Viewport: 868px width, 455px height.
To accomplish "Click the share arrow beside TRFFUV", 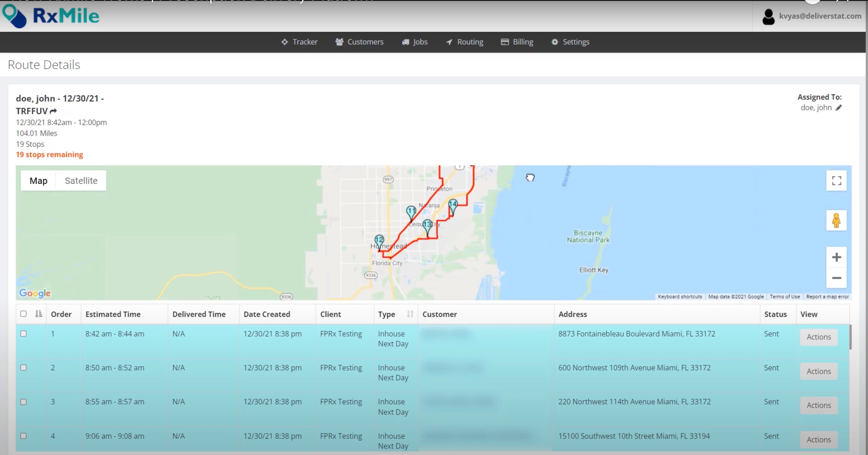I will (x=53, y=111).
